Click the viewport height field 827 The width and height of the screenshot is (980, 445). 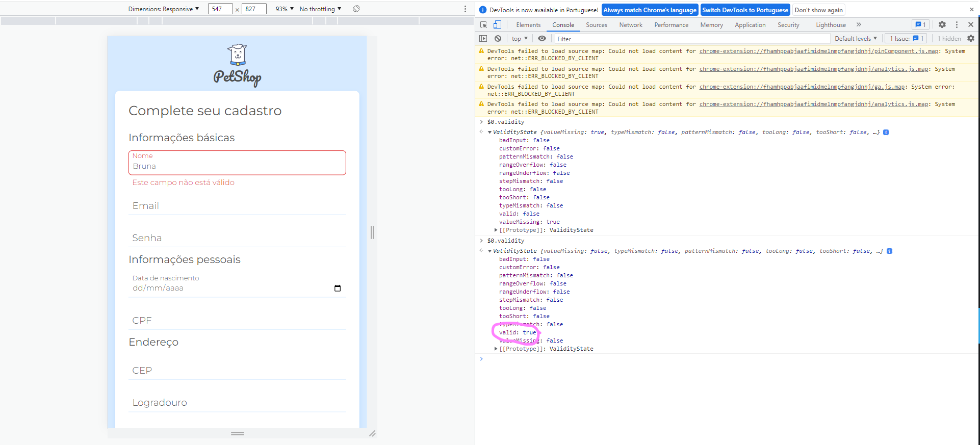tap(254, 9)
